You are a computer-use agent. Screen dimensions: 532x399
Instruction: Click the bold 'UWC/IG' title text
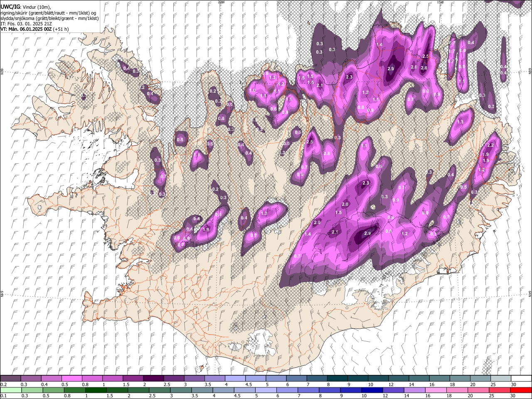click(10, 7)
